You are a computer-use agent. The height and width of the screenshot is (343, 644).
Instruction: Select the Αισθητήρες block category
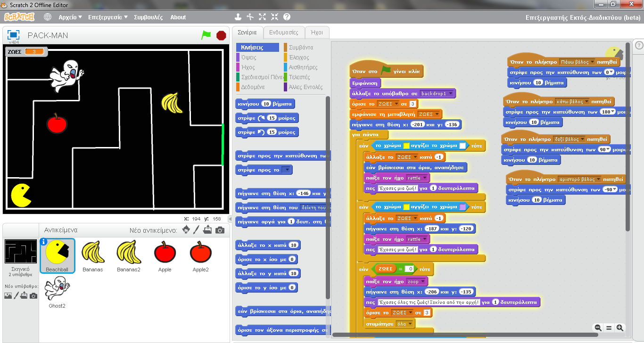coord(305,67)
